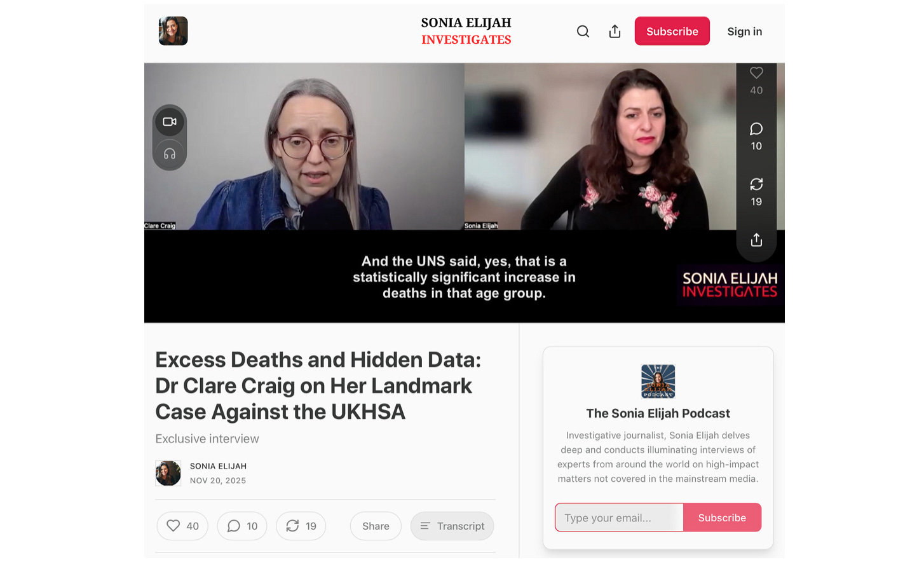Restack the post showing 19 restacks
Image resolution: width=924 pixels, height=562 pixels.
tap(301, 526)
